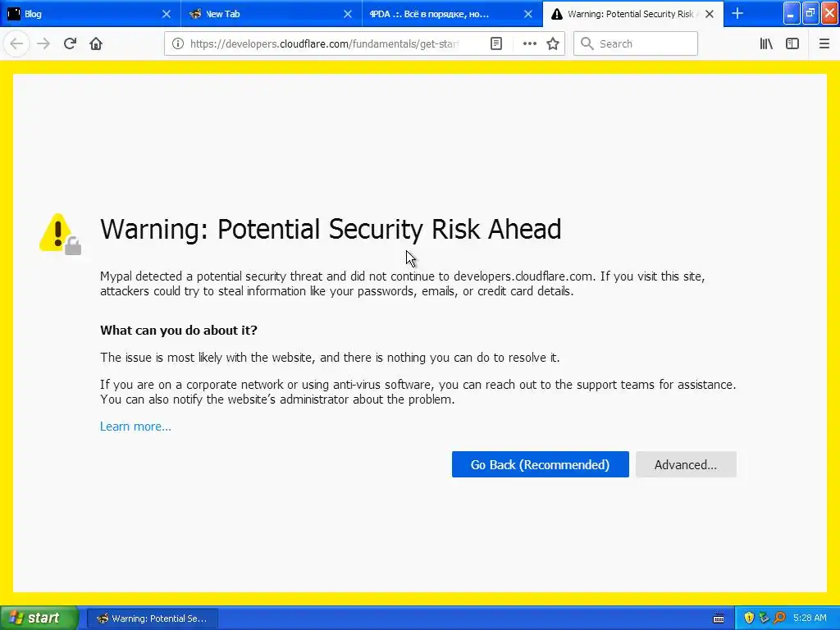Click in the Search box

(636, 44)
